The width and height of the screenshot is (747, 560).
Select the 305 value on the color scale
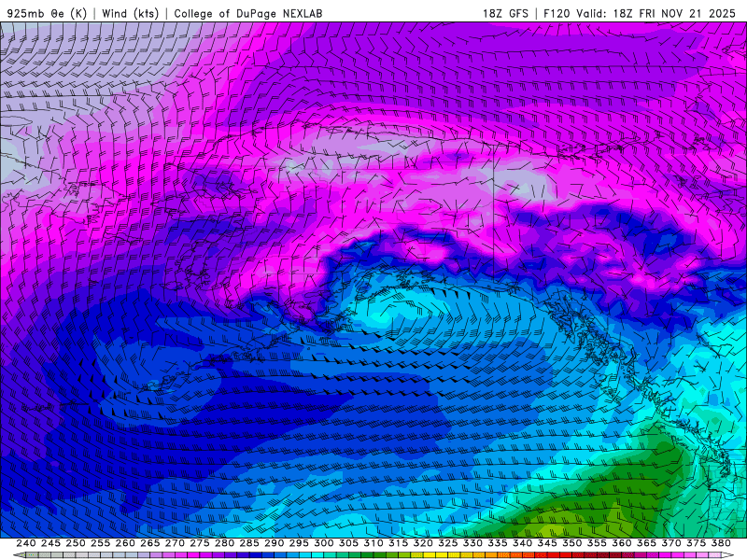coord(348,543)
